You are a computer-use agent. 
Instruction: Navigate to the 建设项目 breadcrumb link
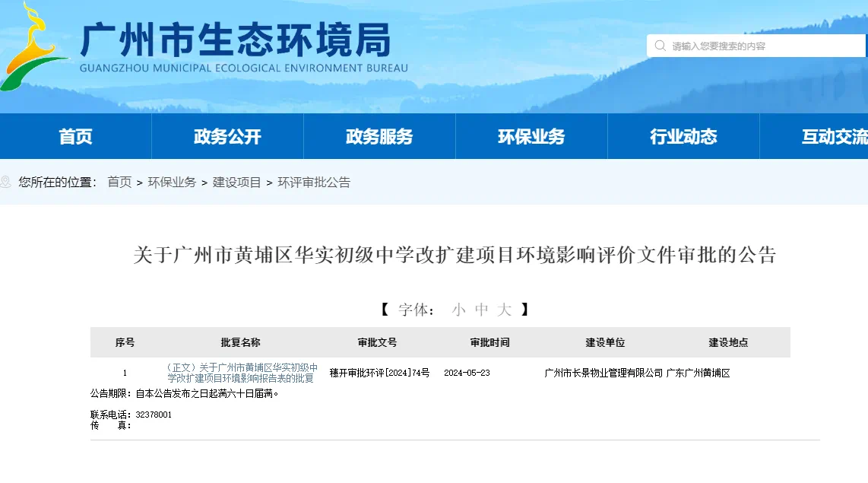[x=237, y=183]
